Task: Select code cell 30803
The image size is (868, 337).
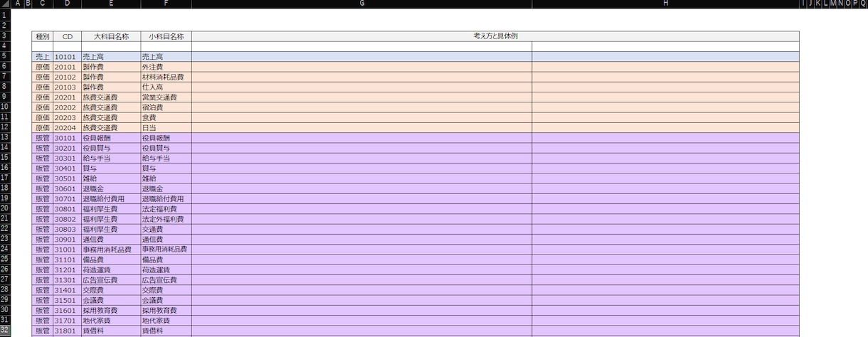Action: (67, 230)
